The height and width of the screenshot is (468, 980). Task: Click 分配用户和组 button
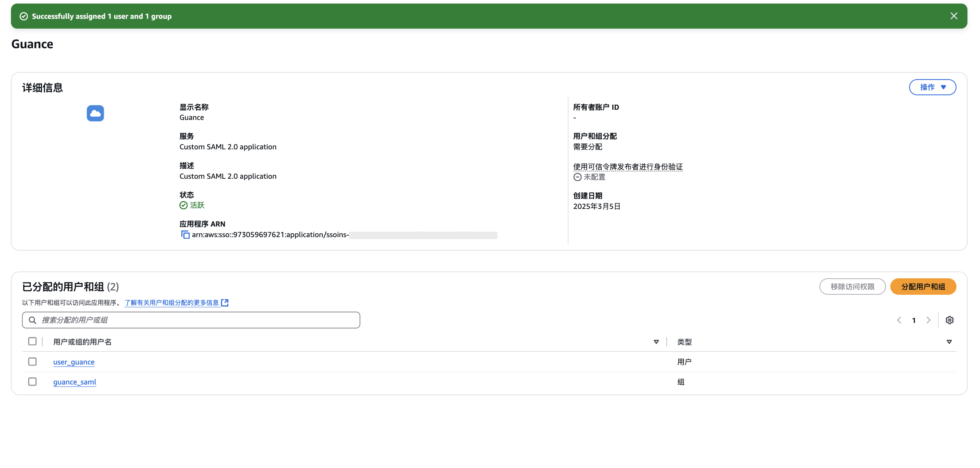pos(923,287)
